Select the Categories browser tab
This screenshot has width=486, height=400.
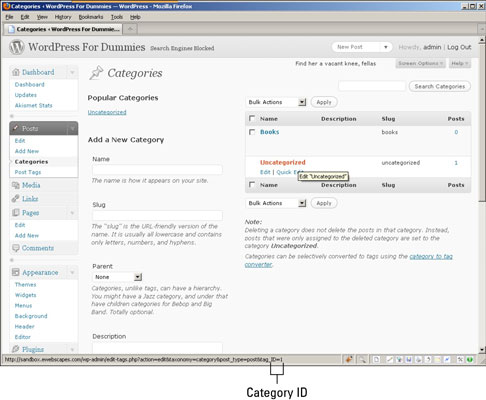tap(63, 29)
